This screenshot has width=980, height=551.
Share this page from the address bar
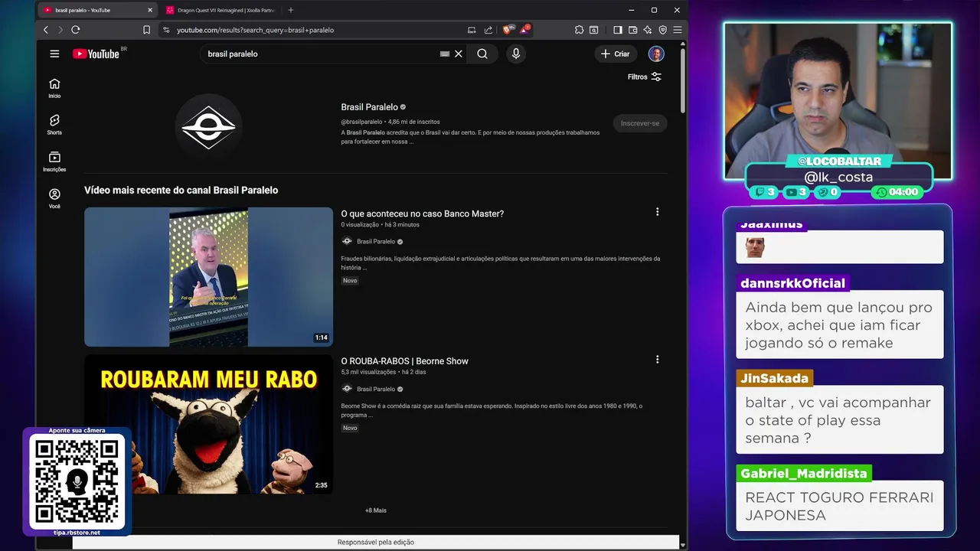pyautogui.click(x=488, y=30)
